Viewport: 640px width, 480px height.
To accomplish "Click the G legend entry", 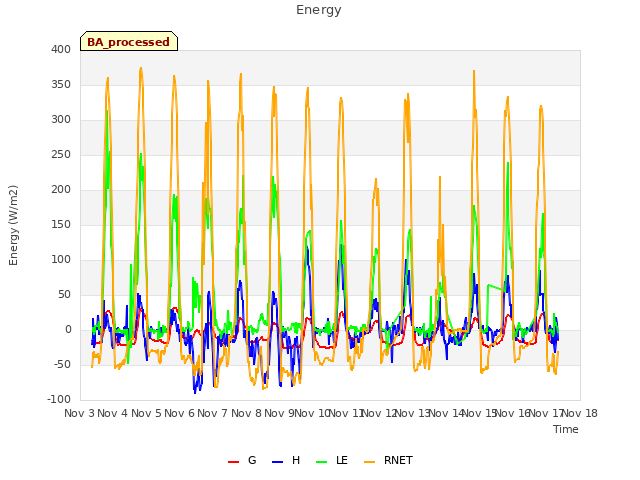I will [242, 460].
